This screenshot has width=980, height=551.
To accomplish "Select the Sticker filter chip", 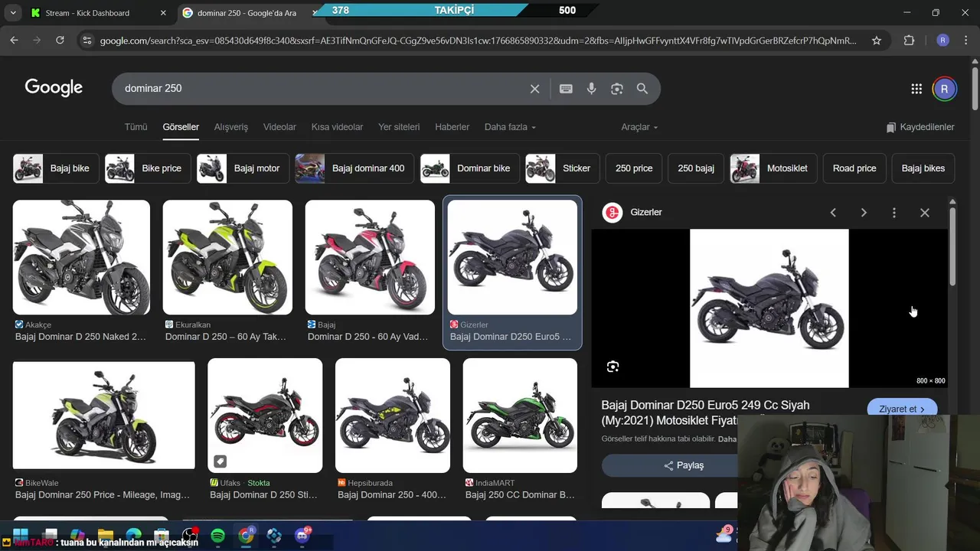I will click(x=562, y=168).
